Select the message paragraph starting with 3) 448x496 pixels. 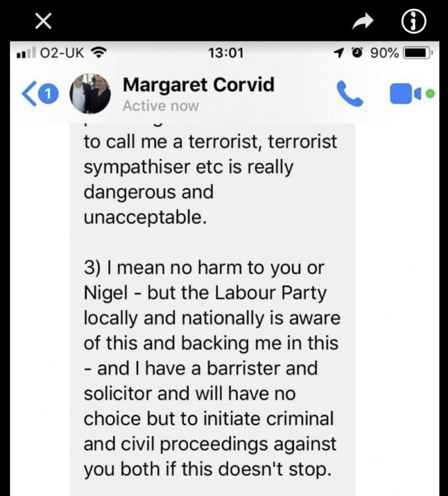[x=211, y=368]
